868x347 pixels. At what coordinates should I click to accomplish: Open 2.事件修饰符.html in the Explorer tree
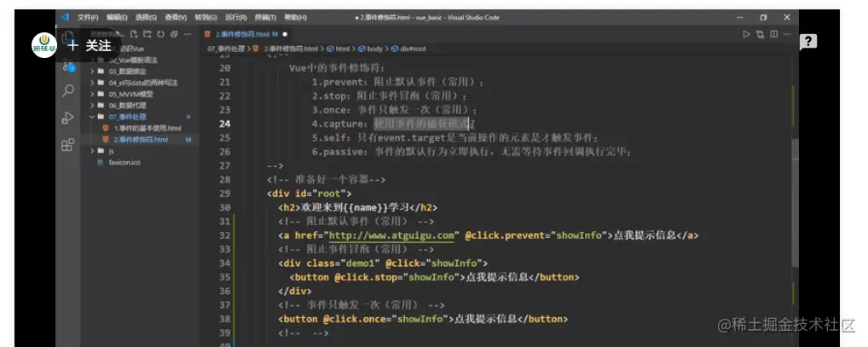(141, 140)
